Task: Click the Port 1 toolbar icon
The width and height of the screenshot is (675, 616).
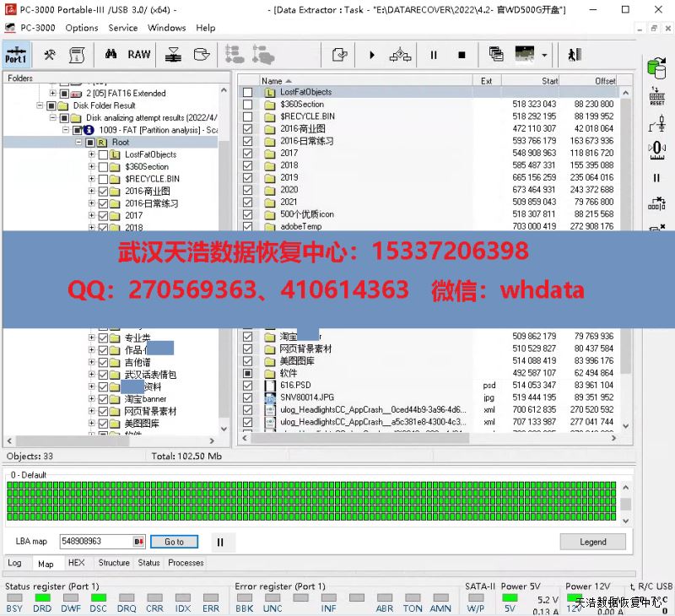Action: (x=15, y=55)
